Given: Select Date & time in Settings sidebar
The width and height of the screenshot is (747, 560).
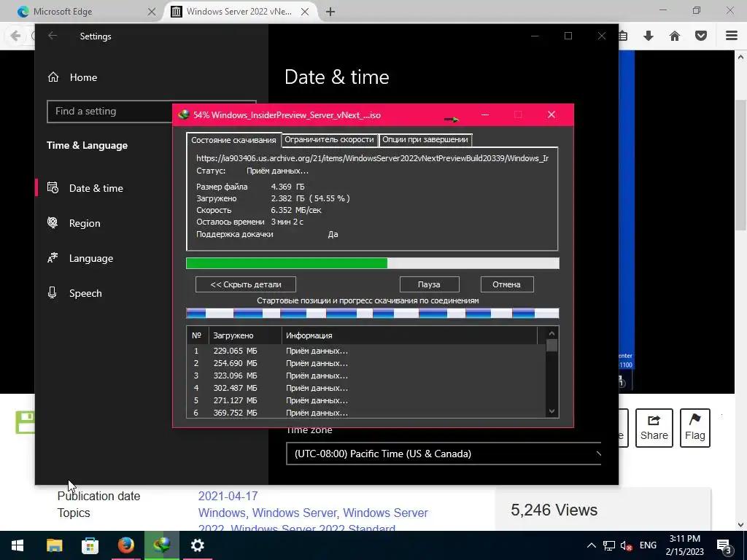Looking at the screenshot, I should [x=96, y=188].
